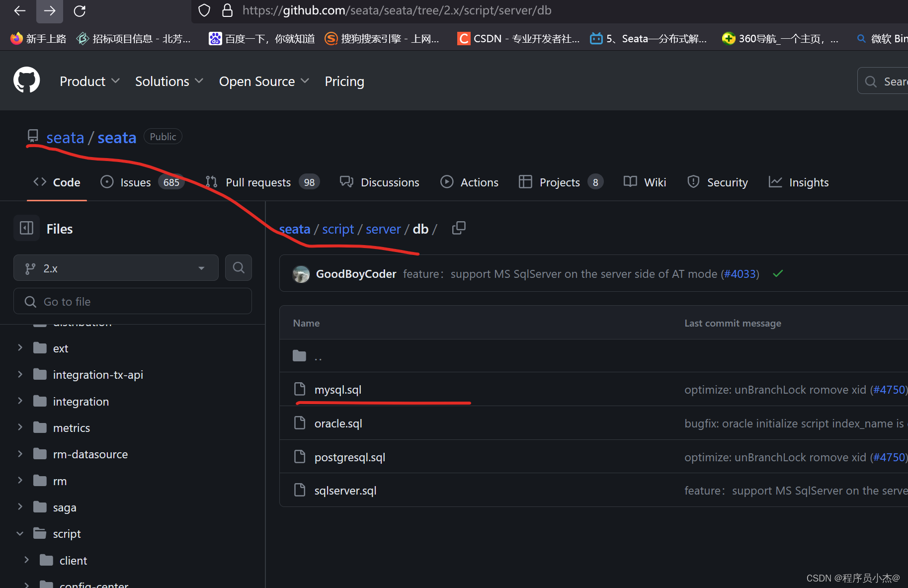908x588 pixels.
Task: Click the mysql.sql file icon
Action: [300, 389]
